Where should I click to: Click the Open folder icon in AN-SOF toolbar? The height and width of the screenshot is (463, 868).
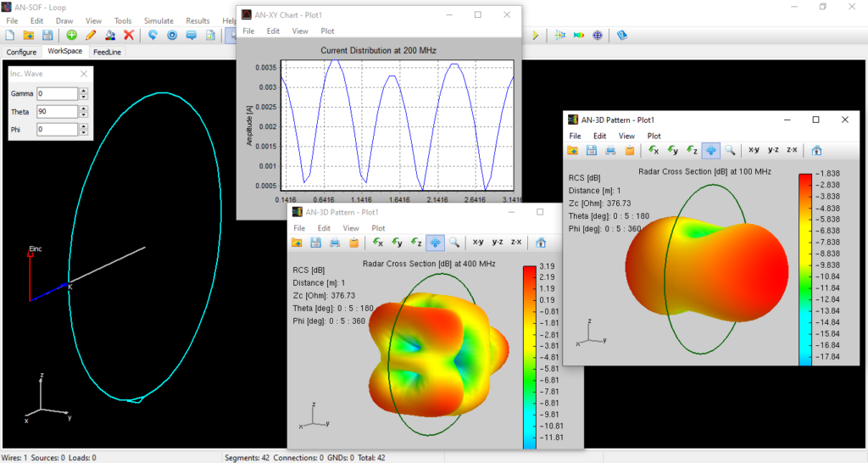28,36
